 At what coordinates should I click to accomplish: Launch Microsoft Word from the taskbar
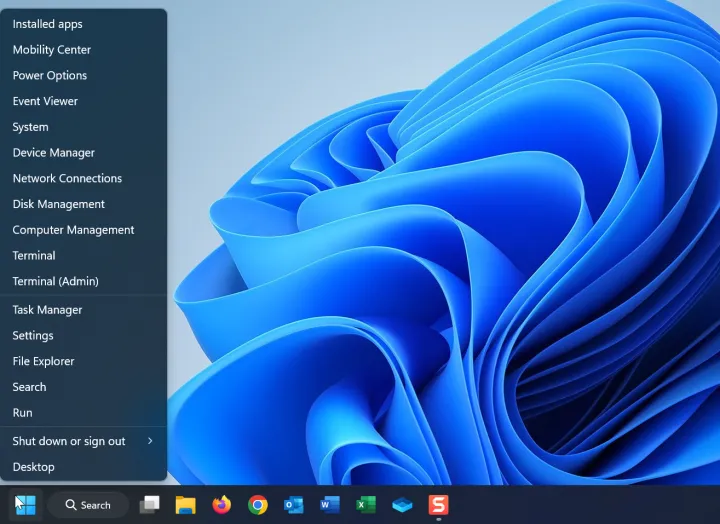coord(330,505)
